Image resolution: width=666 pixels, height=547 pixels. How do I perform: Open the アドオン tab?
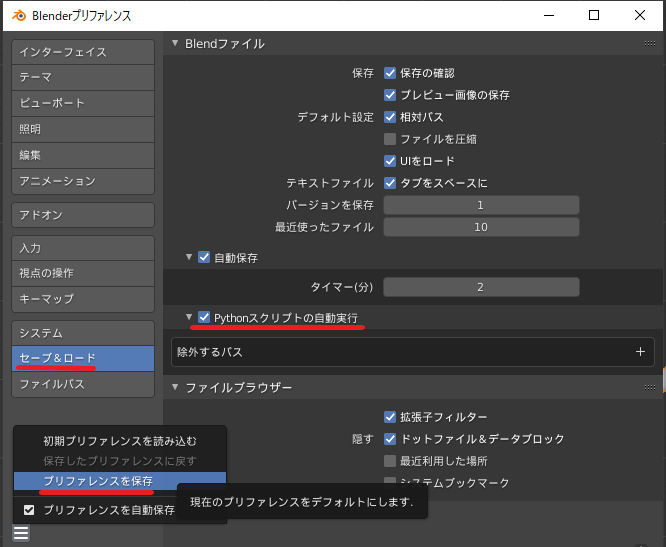tap(83, 215)
